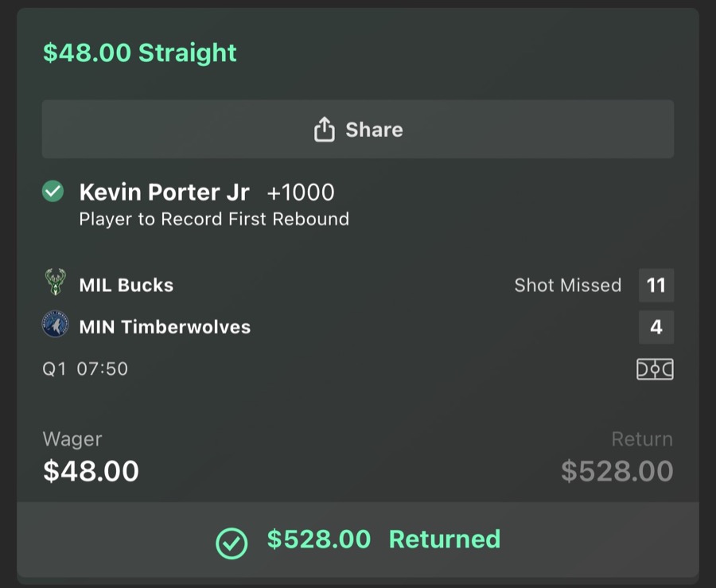Switch to the $48.00 Straight bet header

coord(138,52)
